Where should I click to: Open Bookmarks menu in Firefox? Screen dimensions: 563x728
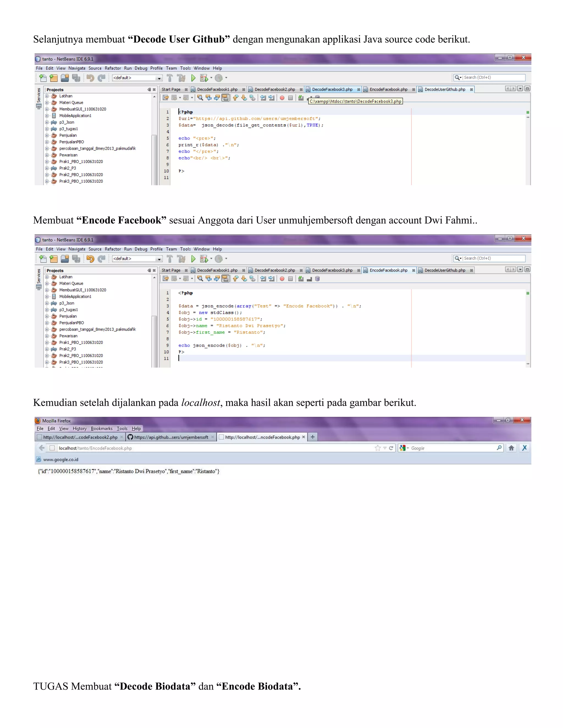pyautogui.click(x=102, y=428)
